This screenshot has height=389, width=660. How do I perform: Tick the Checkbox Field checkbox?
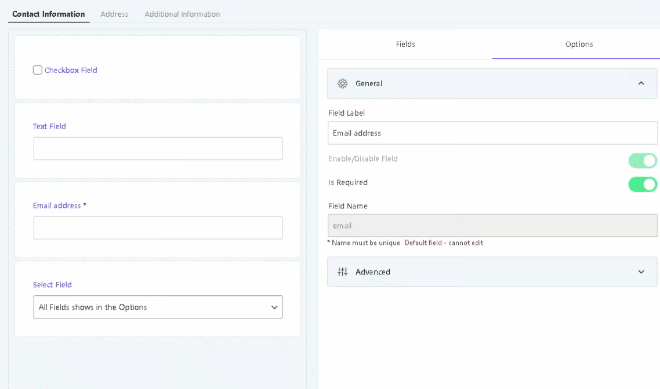pyautogui.click(x=37, y=70)
